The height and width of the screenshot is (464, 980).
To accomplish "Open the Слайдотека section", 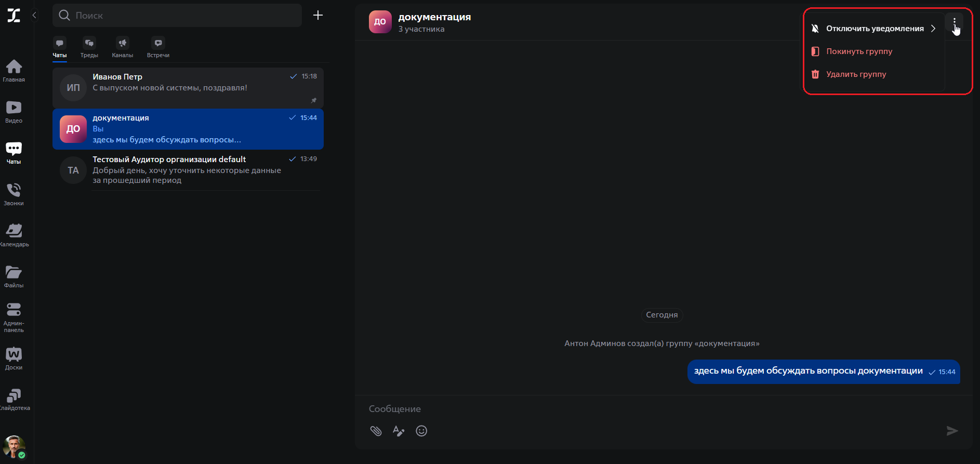I will [x=14, y=400].
